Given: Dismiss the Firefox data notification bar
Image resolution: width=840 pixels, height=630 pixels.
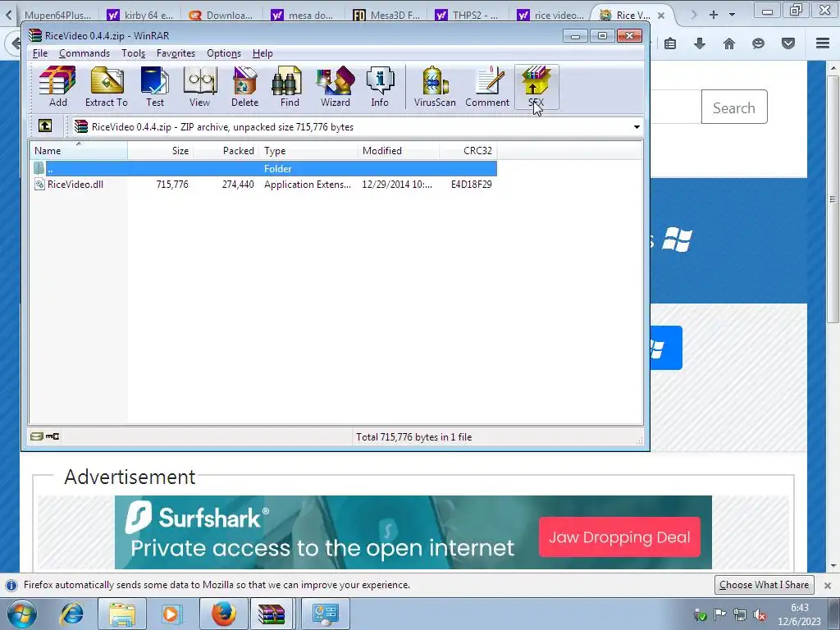Looking at the screenshot, I should [x=827, y=585].
